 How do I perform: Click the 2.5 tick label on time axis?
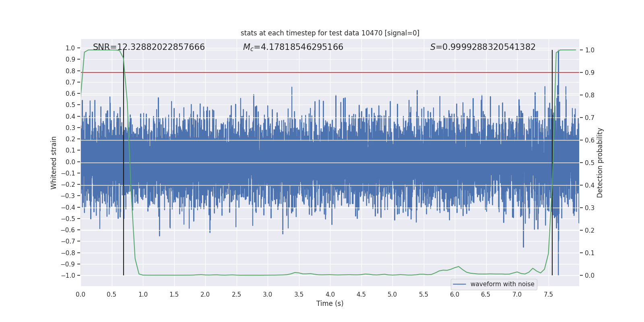236,295
